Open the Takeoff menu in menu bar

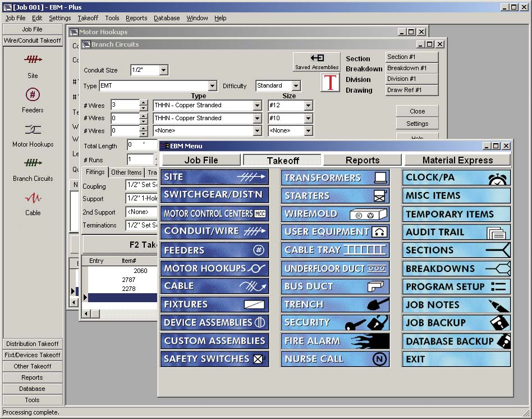[88, 18]
